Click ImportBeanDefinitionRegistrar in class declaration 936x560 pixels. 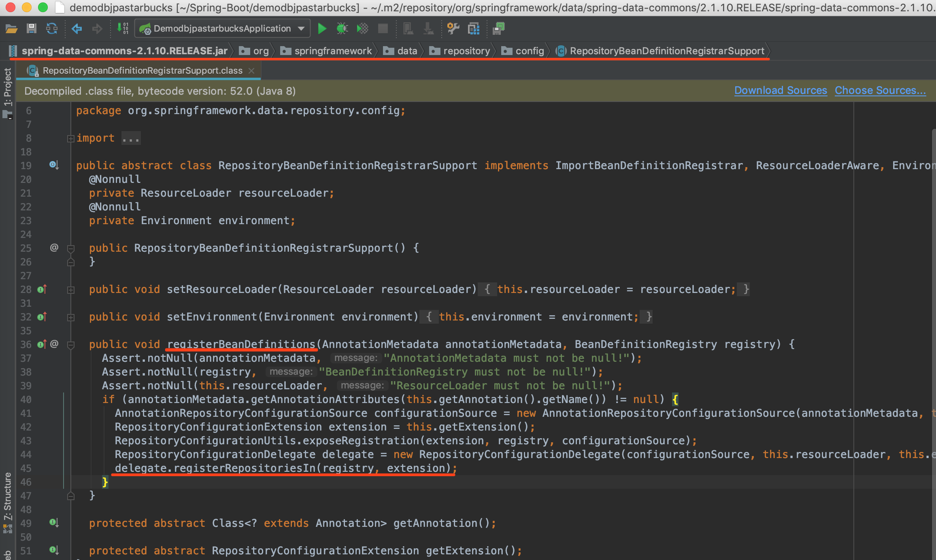pos(649,165)
